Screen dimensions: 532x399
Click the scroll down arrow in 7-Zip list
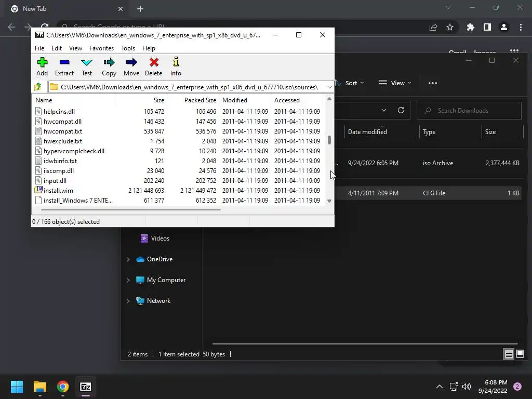[329, 201]
